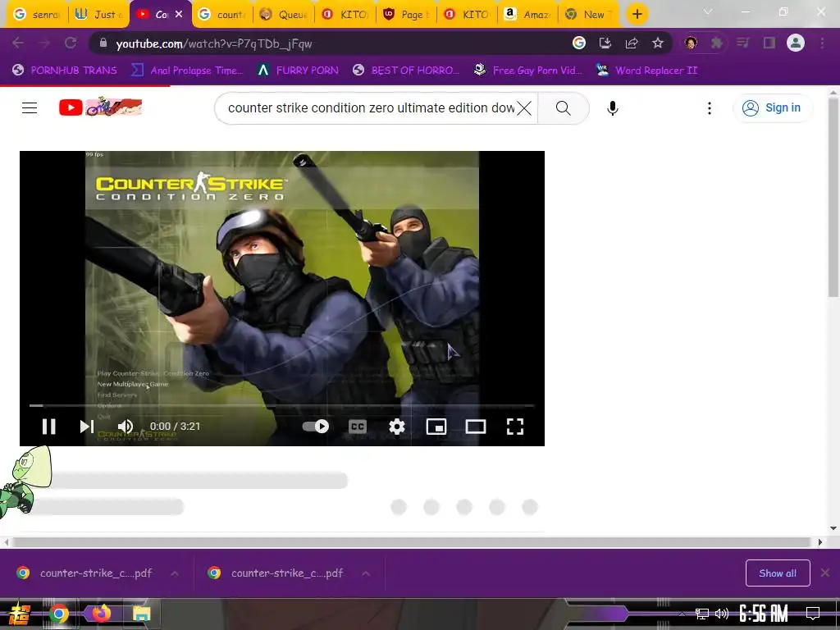Switch to the Page tab
840x630 pixels.
coord(406,15)
